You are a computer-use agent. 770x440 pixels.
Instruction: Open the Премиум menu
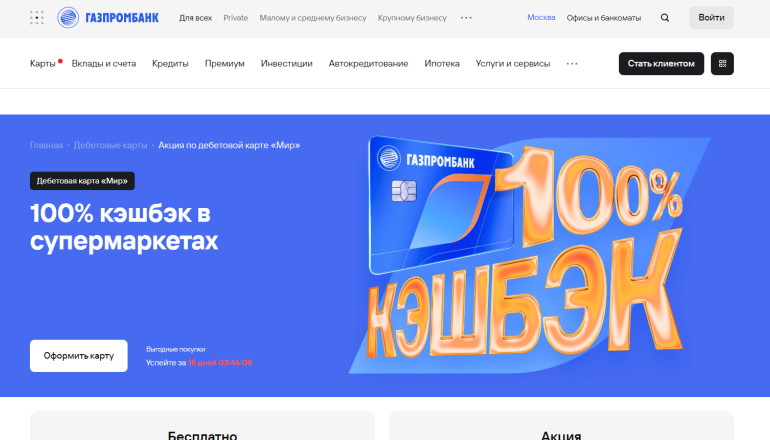224,63
